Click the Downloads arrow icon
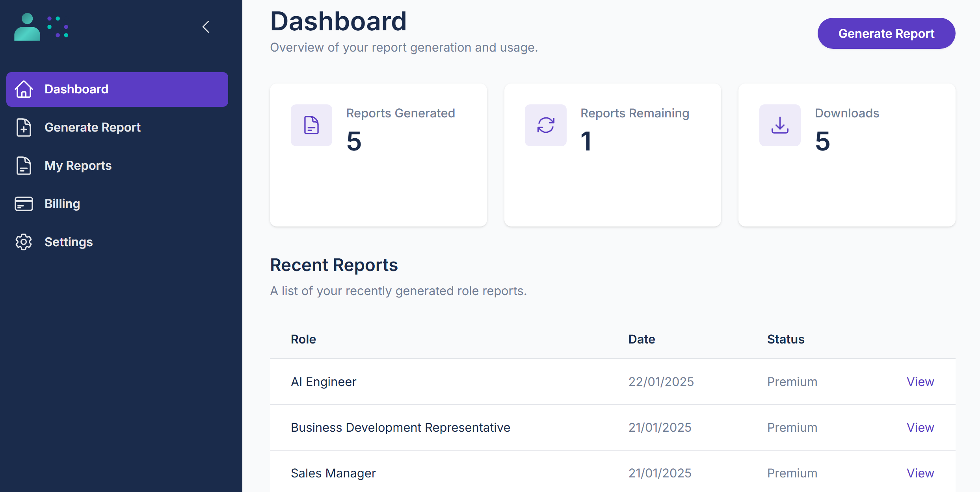Image resolution: width=980 pixels, height=492 pixels. click(x=780, y=125)
